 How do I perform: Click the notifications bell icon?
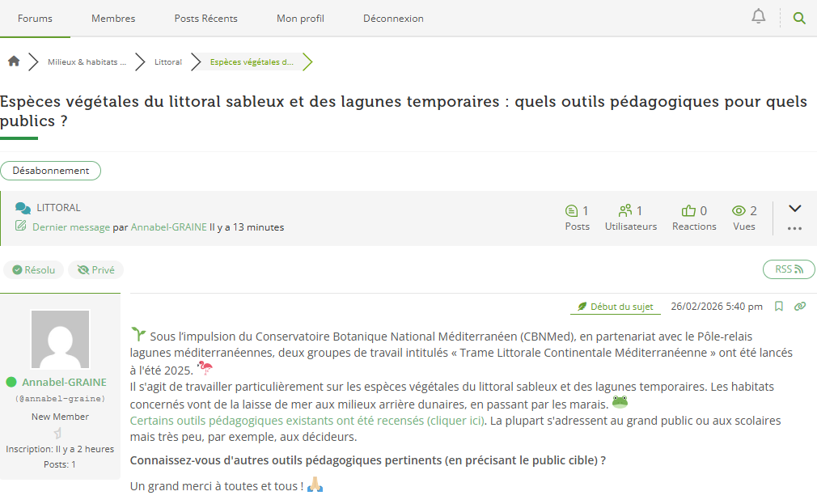pos(758,17)
